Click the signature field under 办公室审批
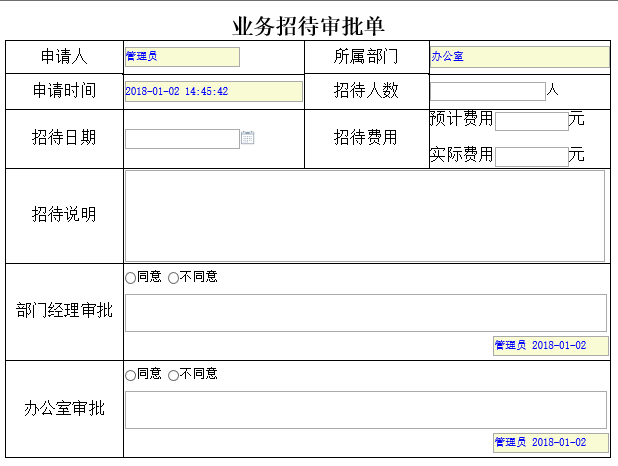 click(552, 442)
